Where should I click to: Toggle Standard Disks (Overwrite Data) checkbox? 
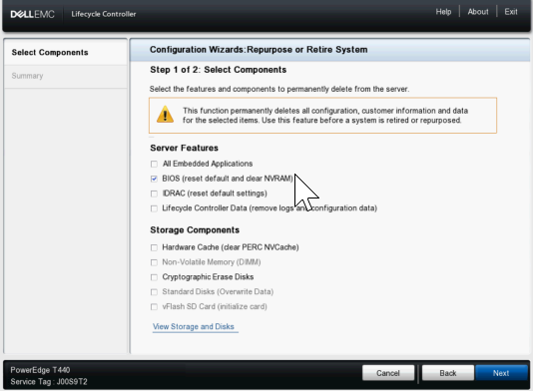coord(154,292)
